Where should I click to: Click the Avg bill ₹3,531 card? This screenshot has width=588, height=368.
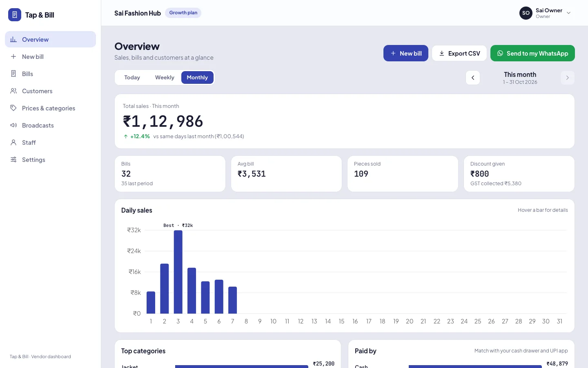286,174
